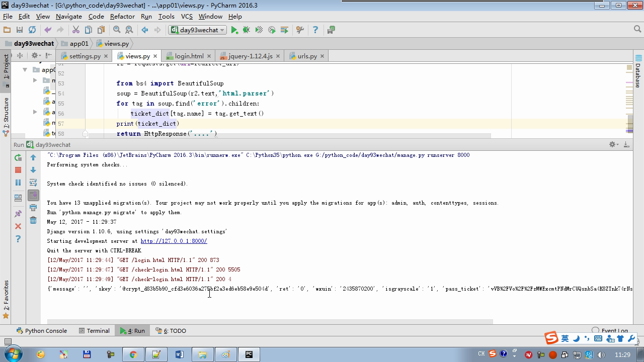Run with coverage from main toolbar

click(x=259, y=30)
